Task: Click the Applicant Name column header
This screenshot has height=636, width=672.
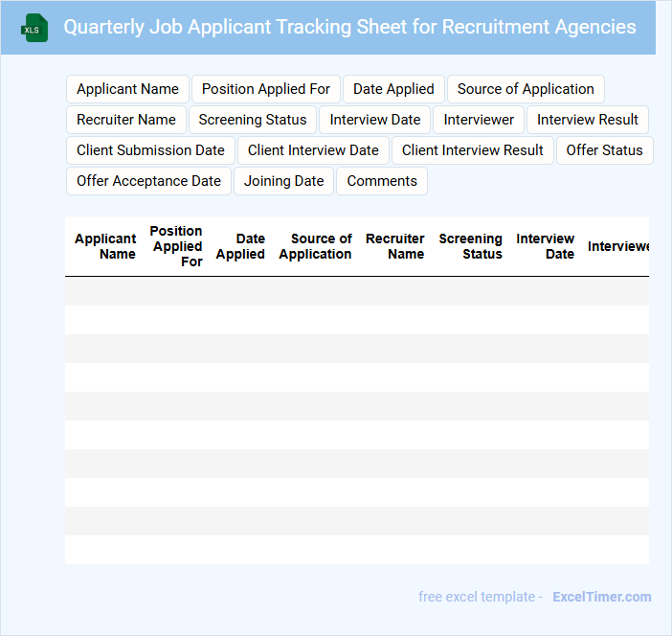Action: 105,246
